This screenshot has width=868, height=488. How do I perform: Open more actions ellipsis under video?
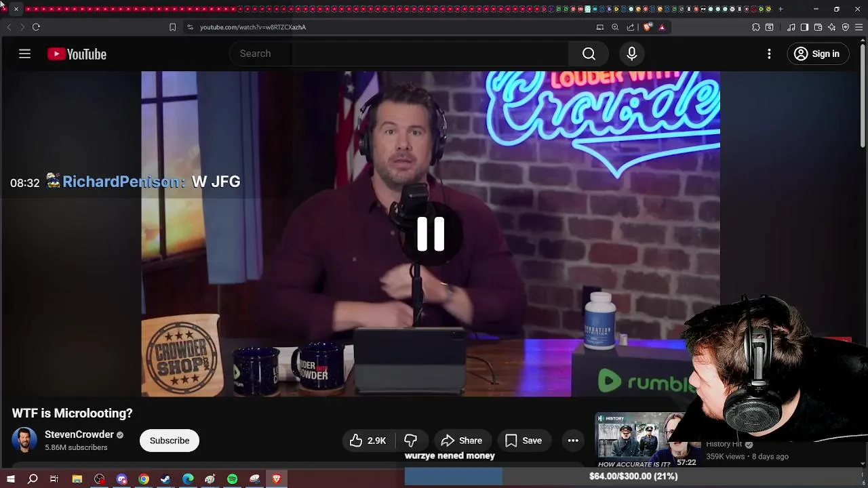(573, 441)
